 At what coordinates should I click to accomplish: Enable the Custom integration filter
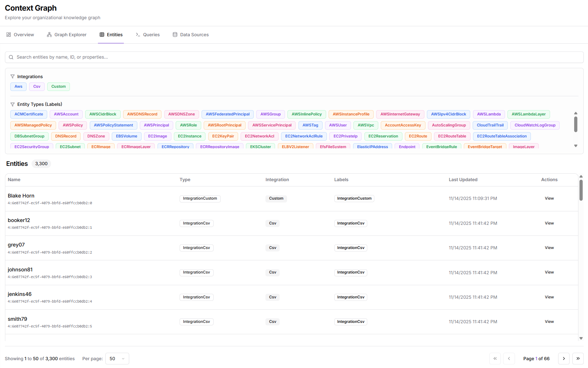pos(58,86)
